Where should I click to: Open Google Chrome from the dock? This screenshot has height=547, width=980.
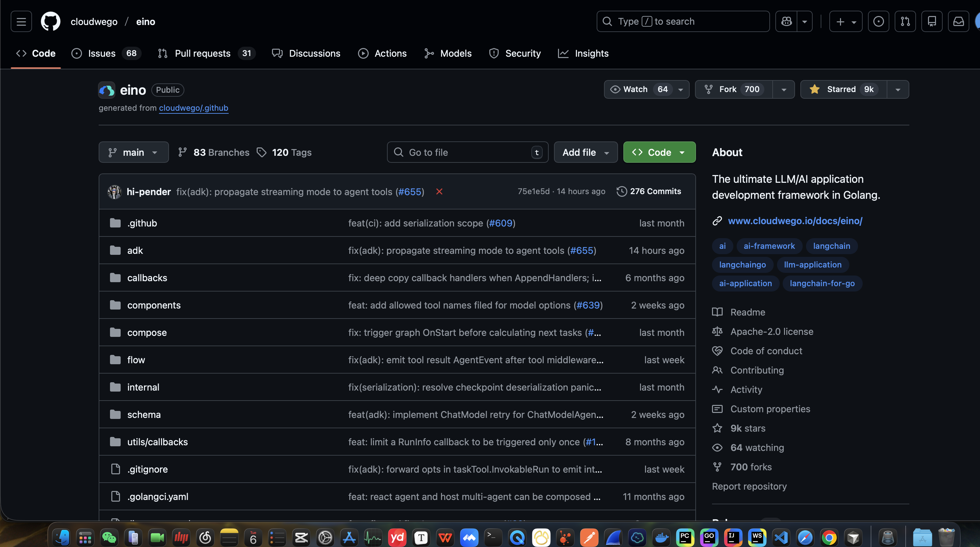[829, 537]
